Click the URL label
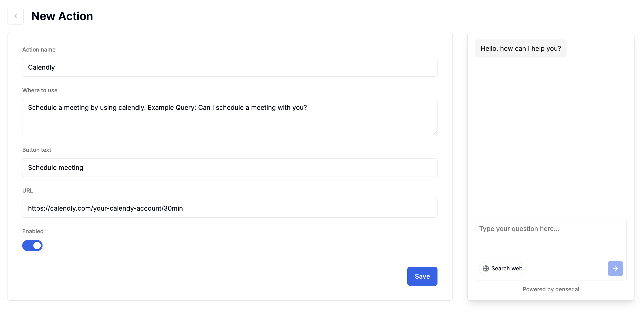This screenshot has width=644, height=315. 28,190
